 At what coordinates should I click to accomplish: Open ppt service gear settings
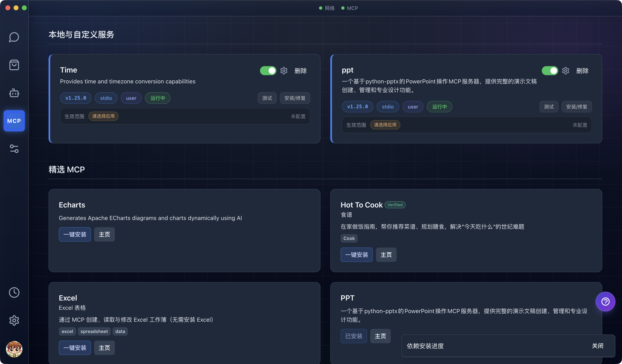pos(565,71)
